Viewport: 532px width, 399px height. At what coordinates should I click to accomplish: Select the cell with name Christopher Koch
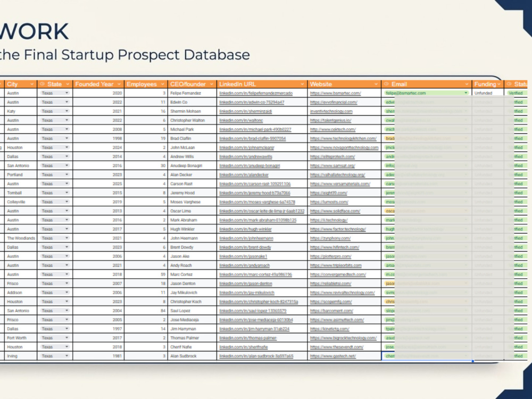pos(192,302)
